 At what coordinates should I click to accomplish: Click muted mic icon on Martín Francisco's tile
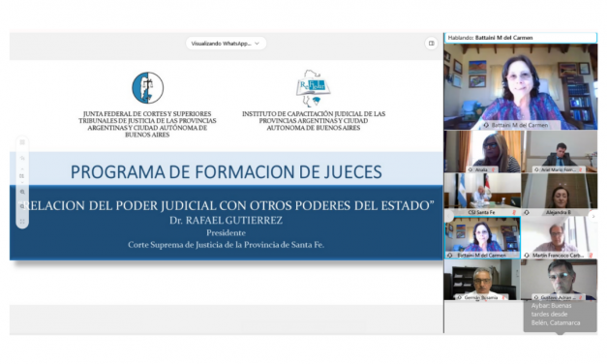click(x=591, y=256)
